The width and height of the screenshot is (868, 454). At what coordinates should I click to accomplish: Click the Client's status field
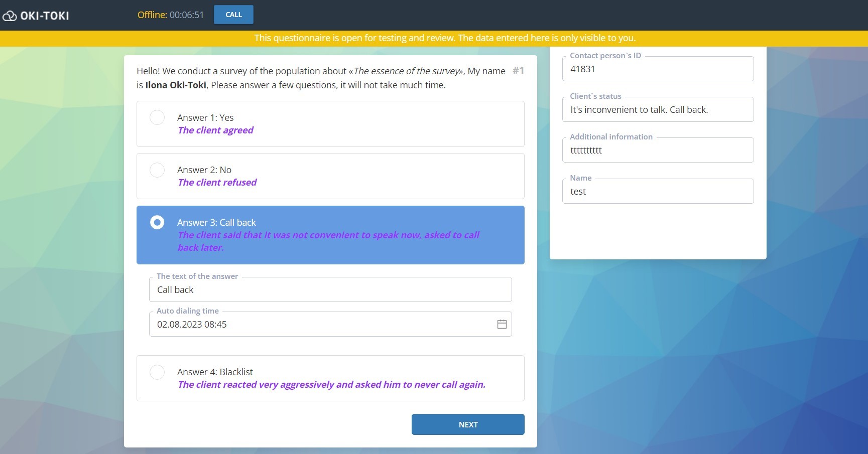(x=658, y=110)
